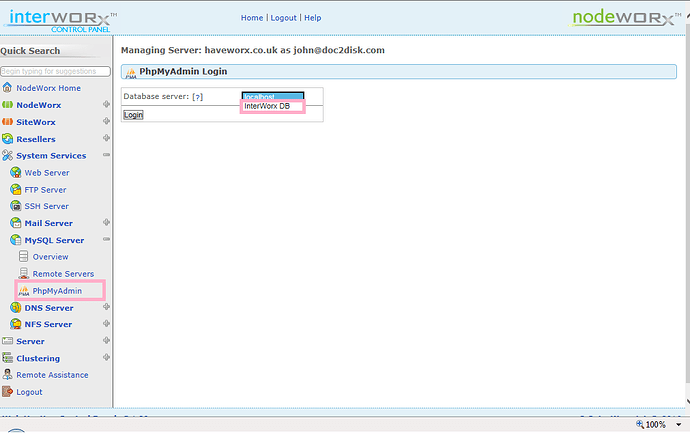
Task: Click the Remote Assistance person icon
Action: (x=7, y=375)
